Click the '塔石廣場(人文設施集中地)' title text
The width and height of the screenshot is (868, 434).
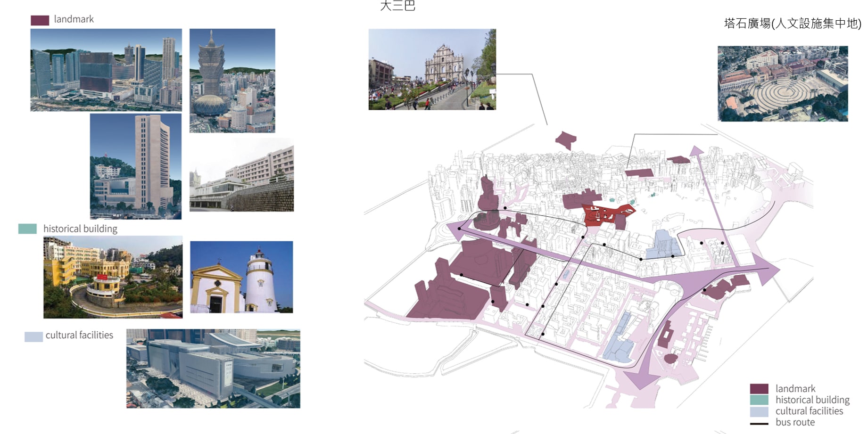click(793, 24)
